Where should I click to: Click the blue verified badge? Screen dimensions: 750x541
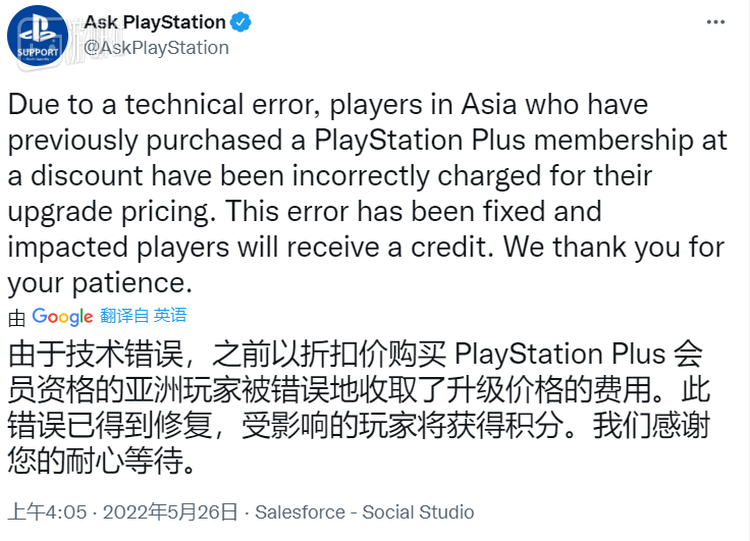241,22
